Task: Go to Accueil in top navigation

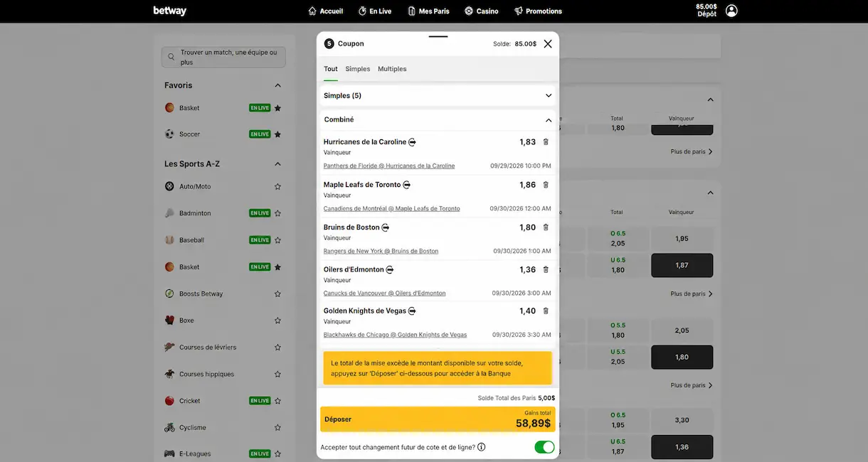Action: coord(325,11)
